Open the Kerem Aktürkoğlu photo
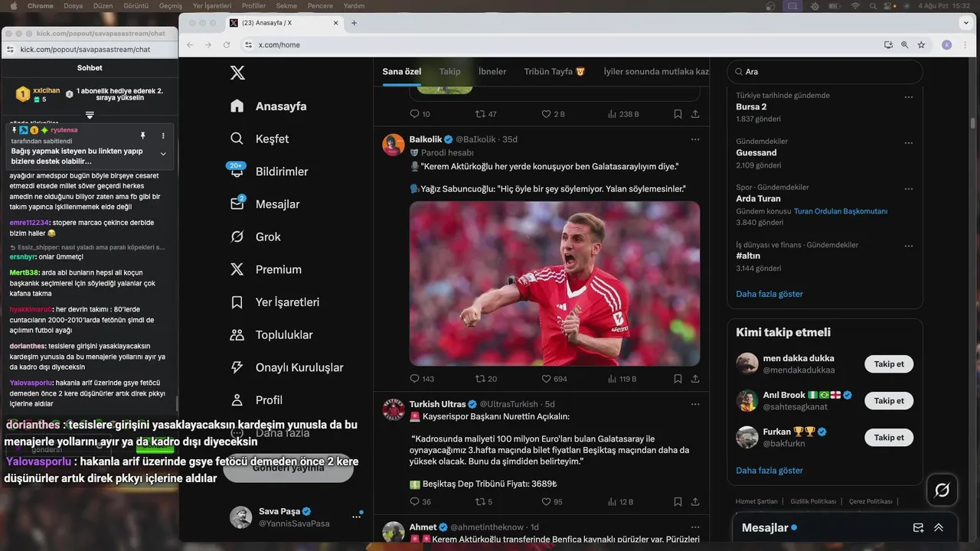This screenshot has width=980, height=551. (x=554, y=283)
